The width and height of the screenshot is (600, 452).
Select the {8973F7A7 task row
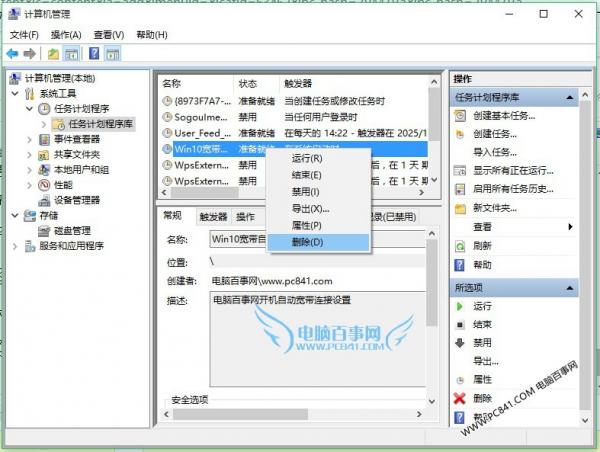pyautogui.click(x=294, y=101)
